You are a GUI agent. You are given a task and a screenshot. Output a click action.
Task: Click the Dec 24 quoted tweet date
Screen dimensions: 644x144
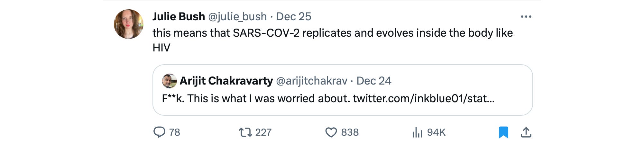(374, 81)
